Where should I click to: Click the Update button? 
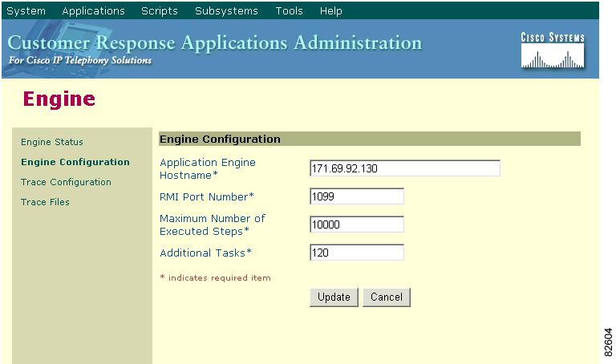point(334,297)
